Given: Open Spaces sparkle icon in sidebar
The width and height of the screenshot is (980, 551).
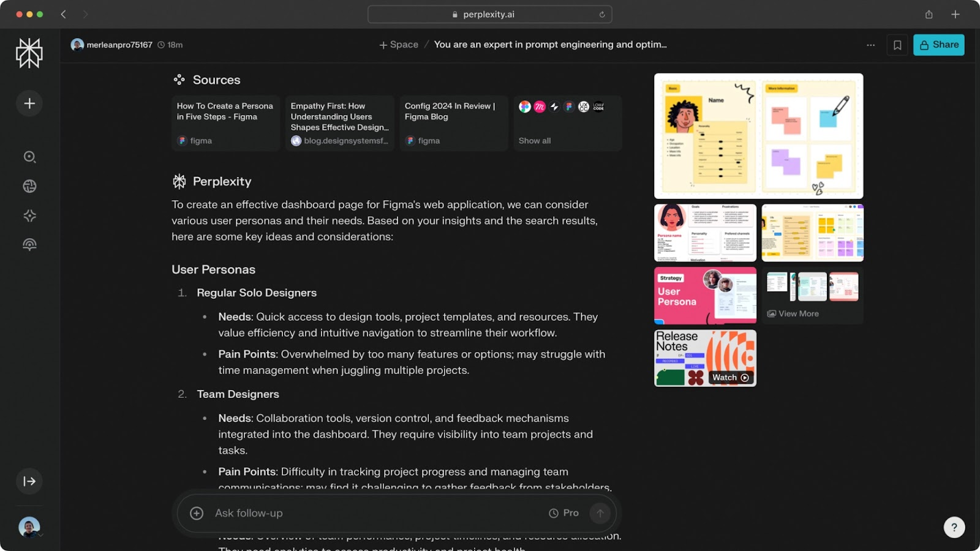Looking at the screenshot, I should coord(29,216).
